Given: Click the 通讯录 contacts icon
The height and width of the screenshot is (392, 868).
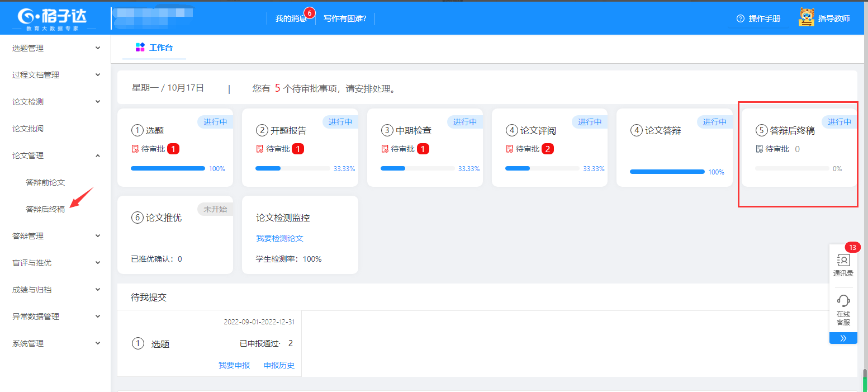Looking at the screenshot, I should pos(843,261).
